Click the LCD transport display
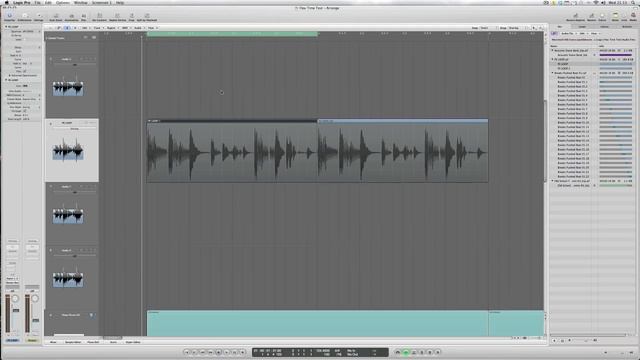 [320, 352]
